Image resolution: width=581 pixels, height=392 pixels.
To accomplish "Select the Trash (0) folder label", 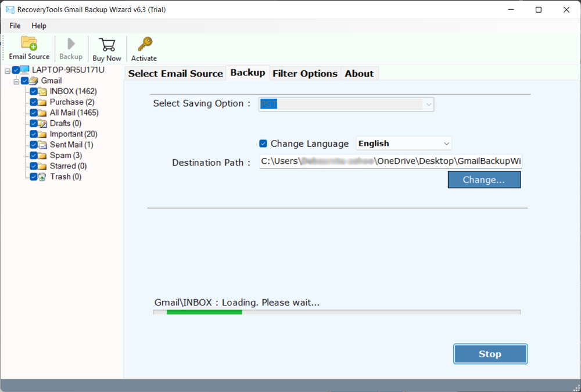I will tap(66, 177).
